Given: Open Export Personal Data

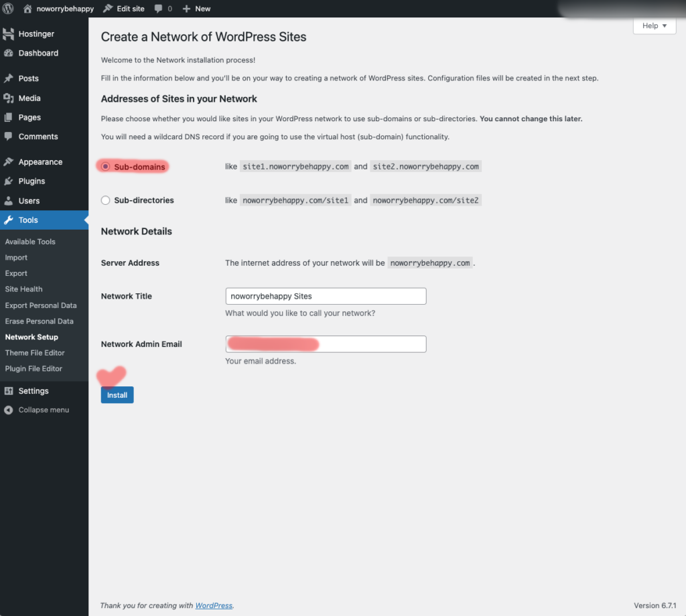Looking at the screenshot, I should (41, 305).
